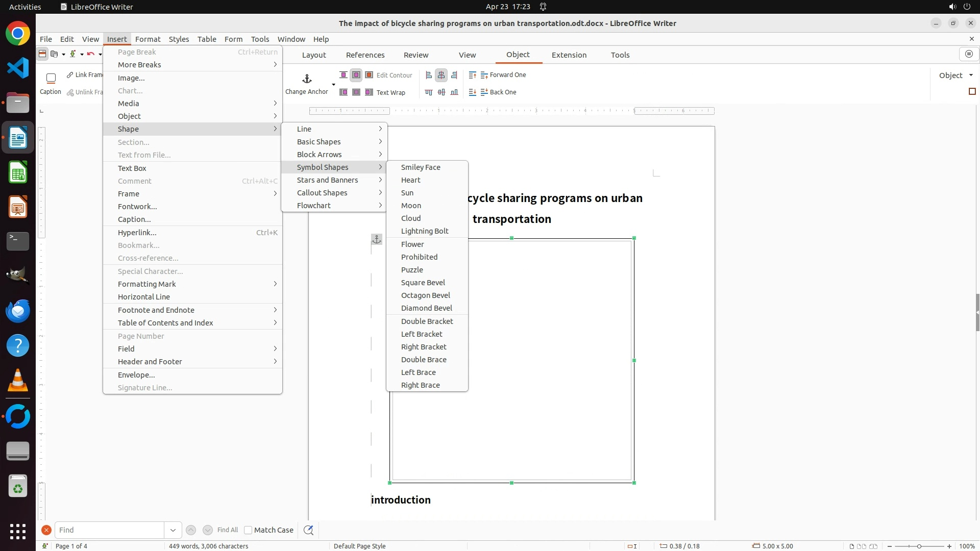The height and width of the screenshot is (551, 980).
Task: Click the Send to Back icon
Action: click(x=472, y=92)
